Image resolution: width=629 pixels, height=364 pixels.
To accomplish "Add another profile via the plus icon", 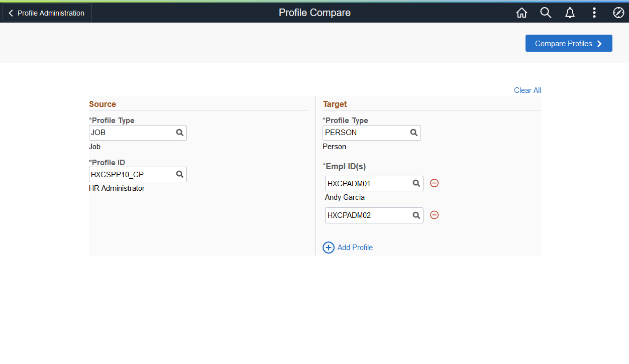I will 329,248.
